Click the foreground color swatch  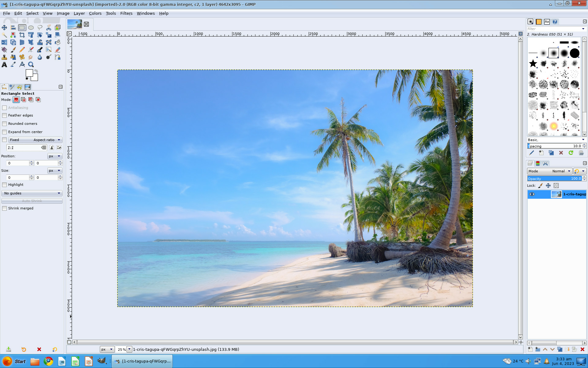[x=29, y=73]
